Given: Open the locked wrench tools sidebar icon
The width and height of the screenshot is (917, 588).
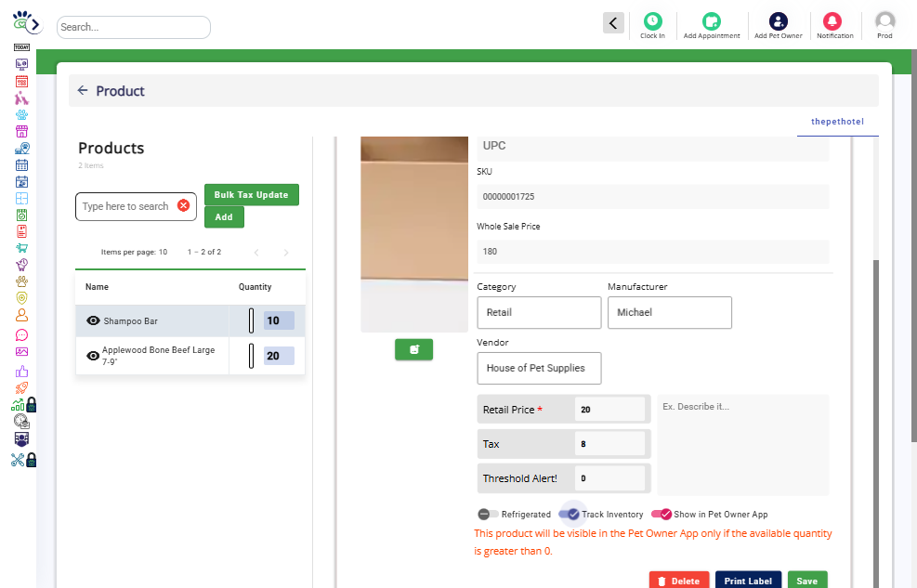Looking at the screenshot, I should [23, 460].
